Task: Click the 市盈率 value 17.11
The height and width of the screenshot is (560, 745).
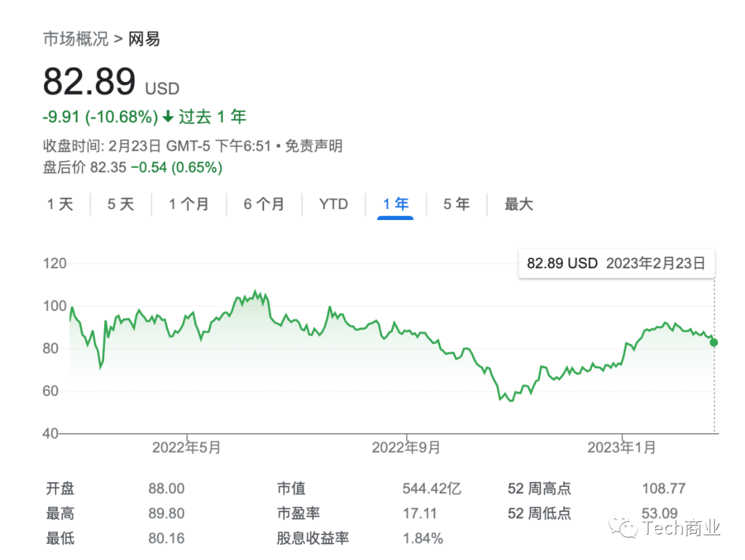Action: tap(419, 514)
